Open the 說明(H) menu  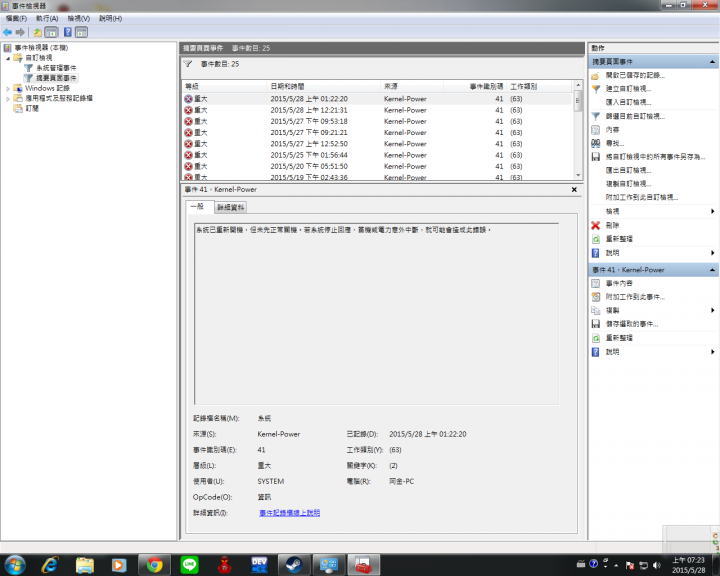pyautogui.click(x=110, y=18)
